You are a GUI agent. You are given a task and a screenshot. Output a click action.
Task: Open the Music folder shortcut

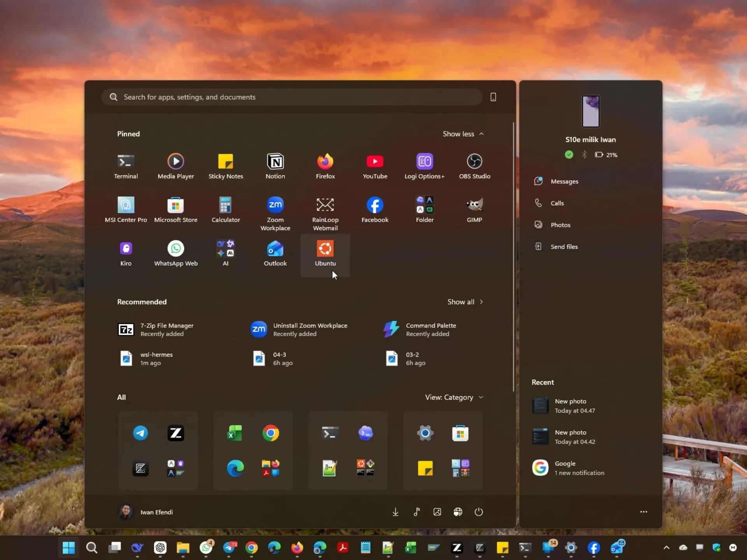[416, 512]
